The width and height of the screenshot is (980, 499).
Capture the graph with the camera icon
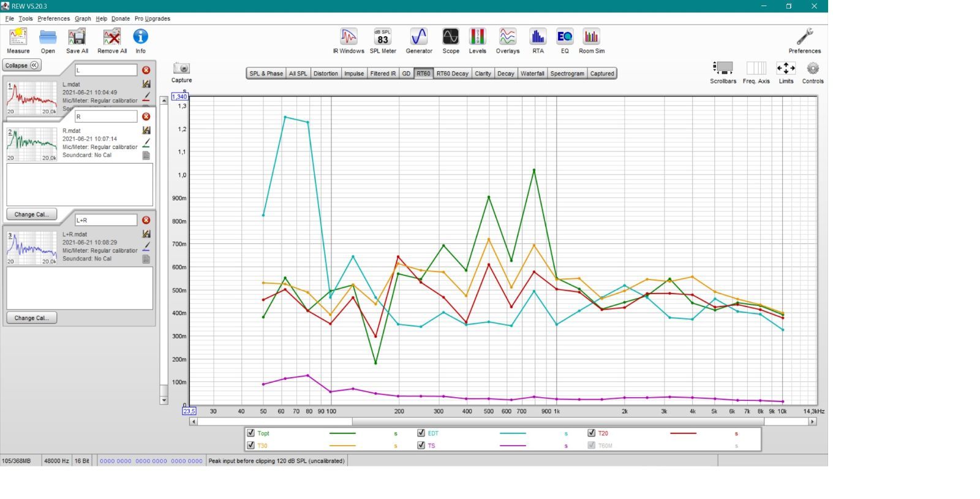[181, 68]
